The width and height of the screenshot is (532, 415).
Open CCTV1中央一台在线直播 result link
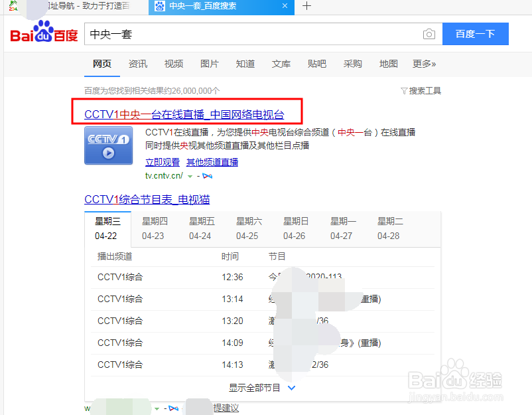(x=184, y=114)
